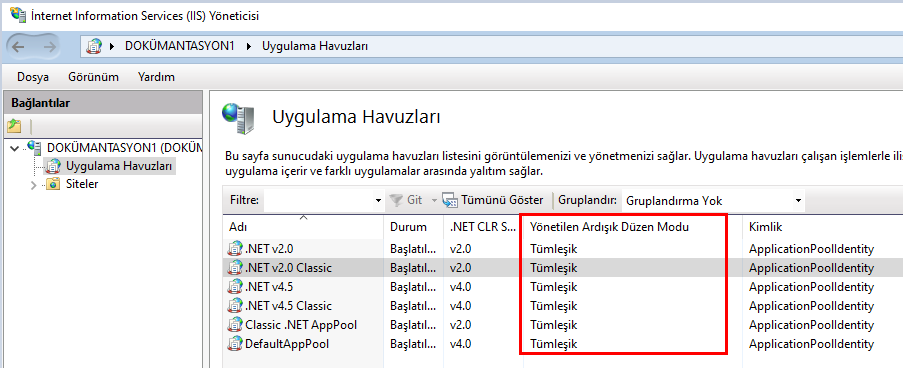The image size is (903, 368).
Task: Select the .NET v4.5 pool name
Action: 269,287
